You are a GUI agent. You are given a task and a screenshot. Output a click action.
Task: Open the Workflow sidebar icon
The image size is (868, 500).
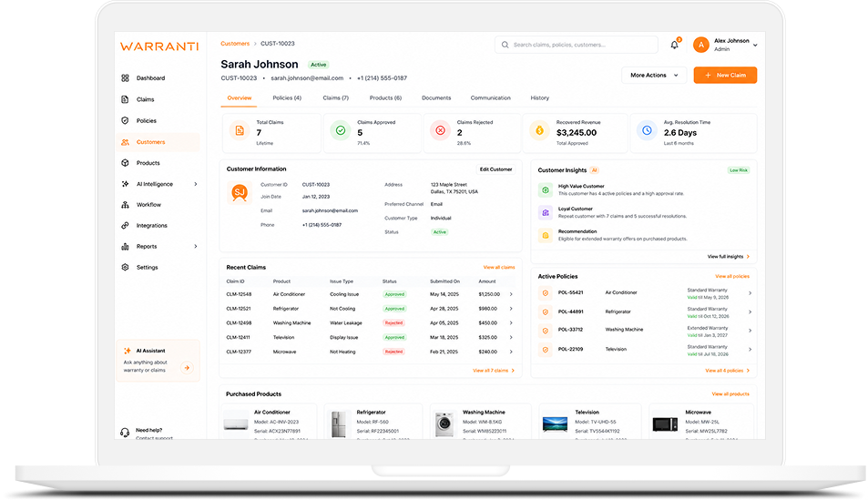pyautogui.click(x=125, y=205)
